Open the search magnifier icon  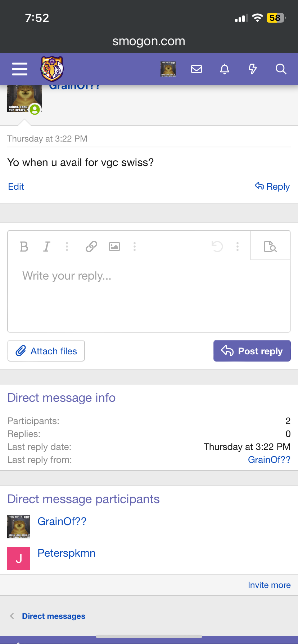[281, 69]
